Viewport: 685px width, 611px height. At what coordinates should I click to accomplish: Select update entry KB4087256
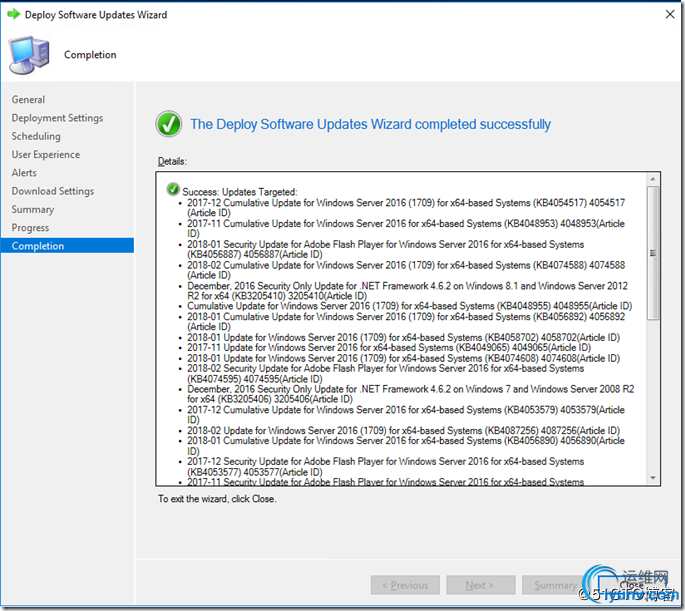click(403, 430)
